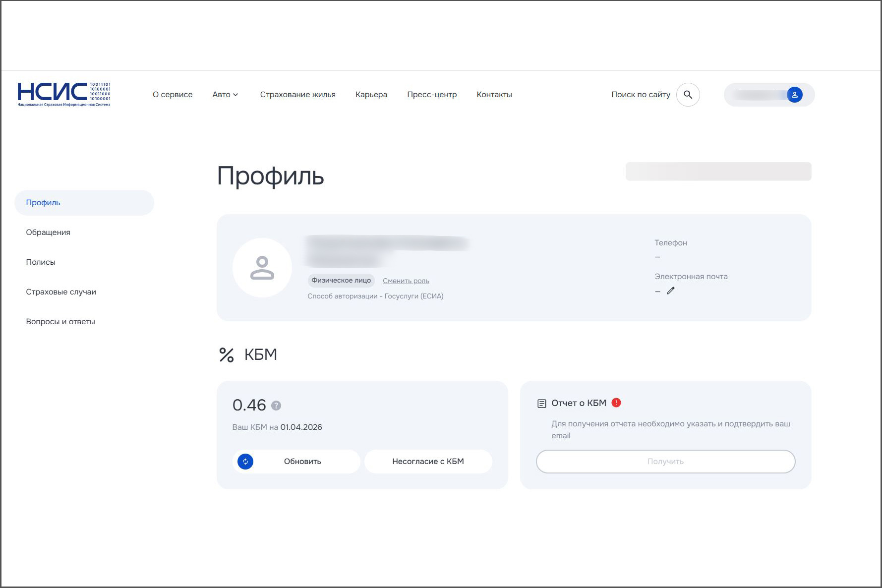Click Поиск по сайту label
882x588 pixels.
coord(641,95)
